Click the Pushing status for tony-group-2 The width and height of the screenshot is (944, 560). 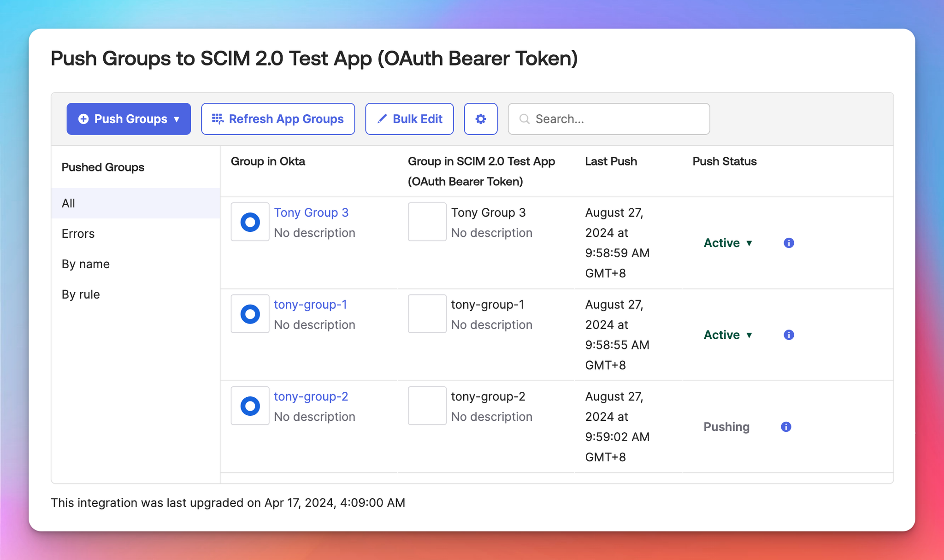point(726,427)
